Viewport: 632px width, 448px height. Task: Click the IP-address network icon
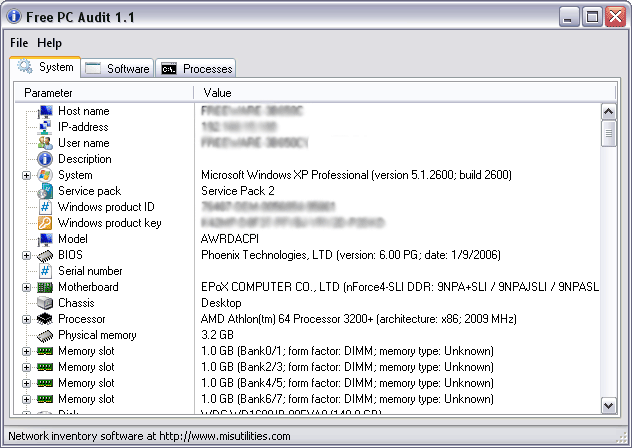click(45, 127)
